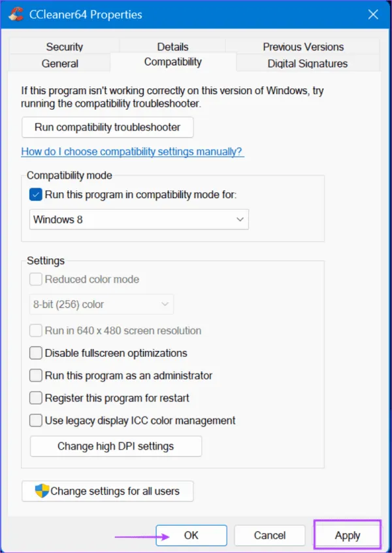Image resolution: width=392 pixels, height=553 pixels.
Task: Switch to the General tab
Action: point(59,63)
